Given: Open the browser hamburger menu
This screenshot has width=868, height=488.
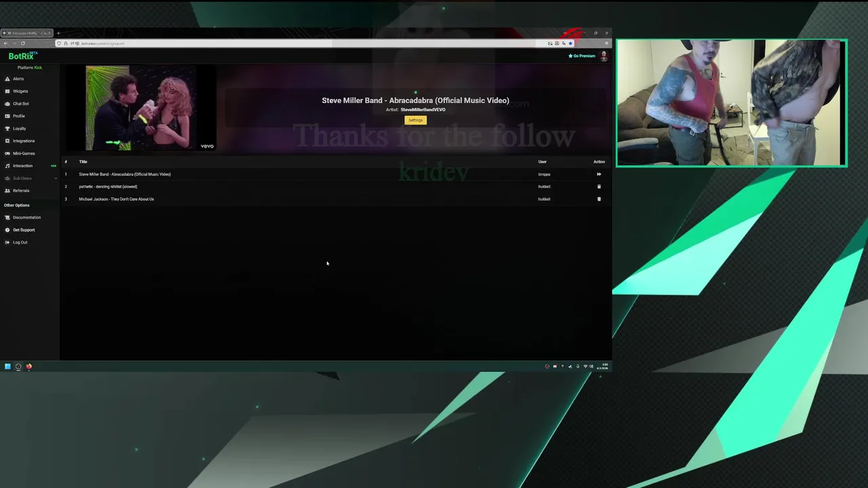Looking at the screenshot, I should pos(606,43).
